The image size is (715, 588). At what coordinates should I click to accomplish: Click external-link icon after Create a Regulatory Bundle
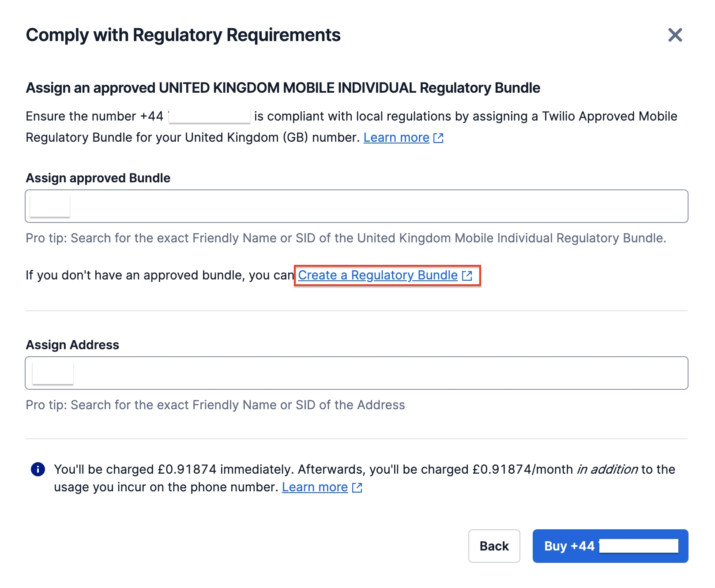coord(467,276)
